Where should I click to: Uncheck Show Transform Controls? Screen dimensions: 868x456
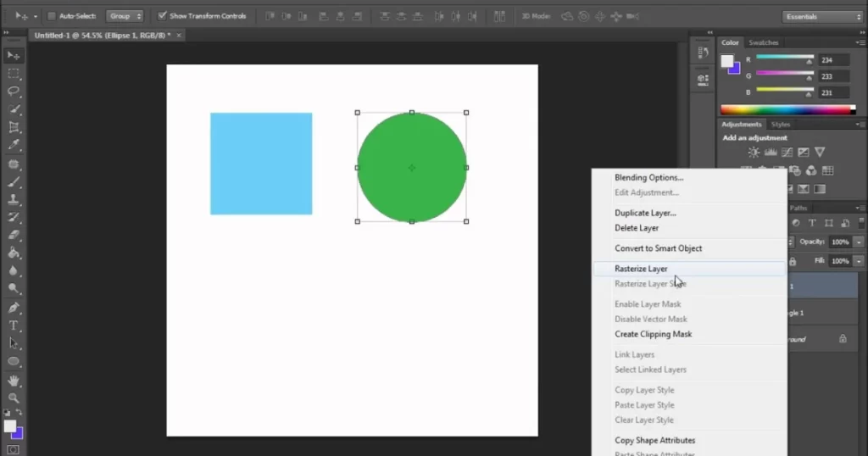tap(162, 16)
